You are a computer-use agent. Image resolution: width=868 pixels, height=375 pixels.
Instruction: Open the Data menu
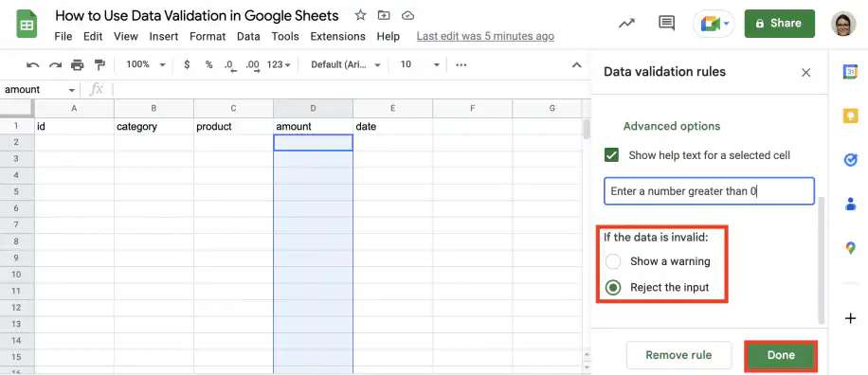(x=248, y=37)
